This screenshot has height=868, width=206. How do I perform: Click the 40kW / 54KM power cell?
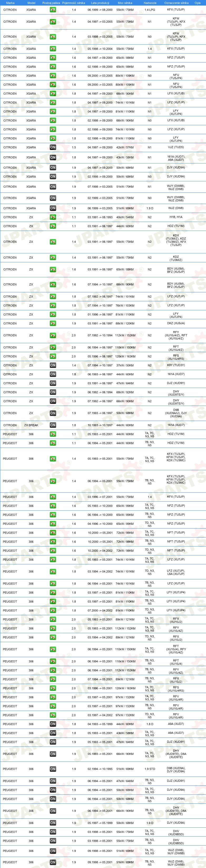[125, 217]
